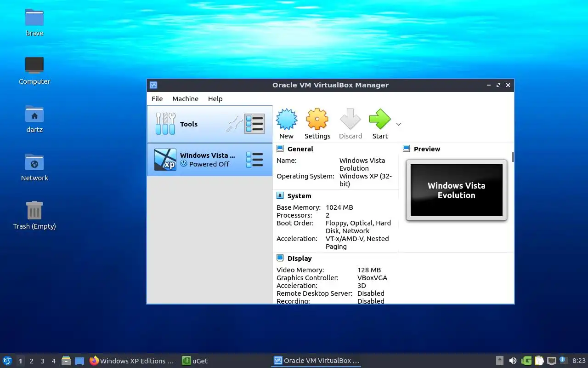
Task: Click the clipboard manager tray icon
Action: click(x=539, y=361)
